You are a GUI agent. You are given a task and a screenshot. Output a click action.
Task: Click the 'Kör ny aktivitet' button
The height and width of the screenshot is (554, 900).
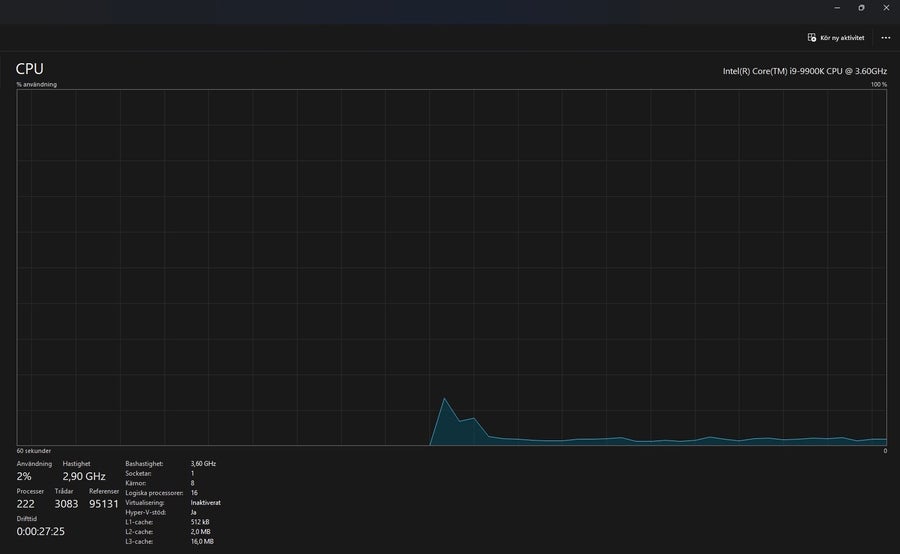pos(836,38)
